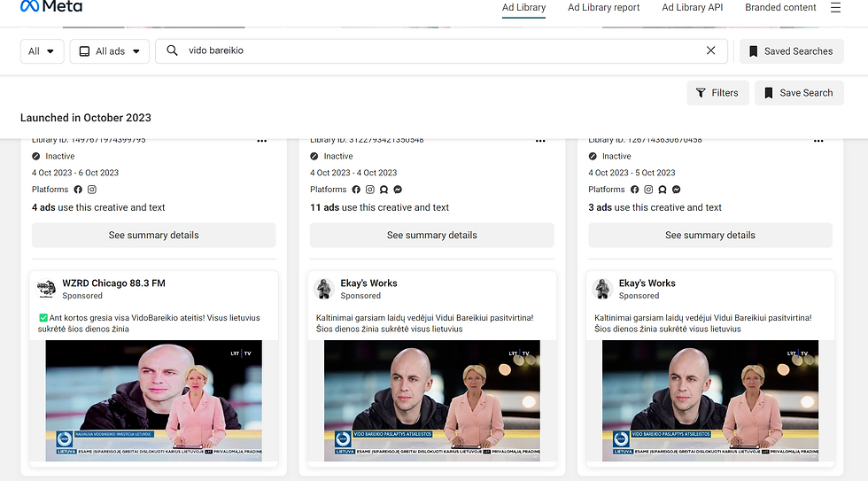Open the Ad Library report tab

click(603, 8)
